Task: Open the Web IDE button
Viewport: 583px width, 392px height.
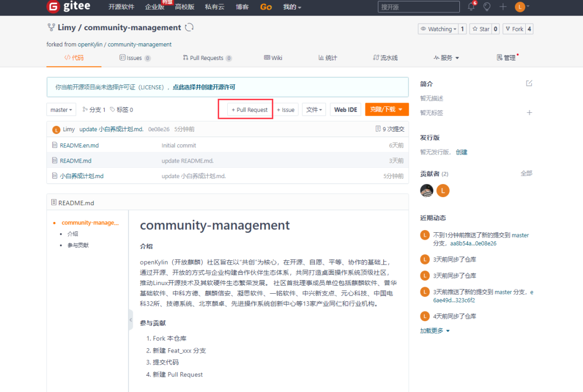Action: tap(345, 110)
